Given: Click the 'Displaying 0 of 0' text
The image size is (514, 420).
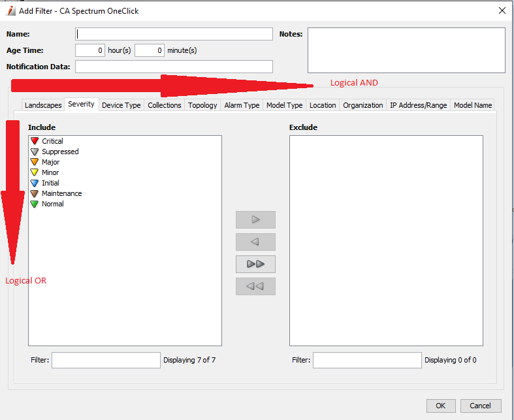Looking at the screenshot, I should [x=451, y=360].
